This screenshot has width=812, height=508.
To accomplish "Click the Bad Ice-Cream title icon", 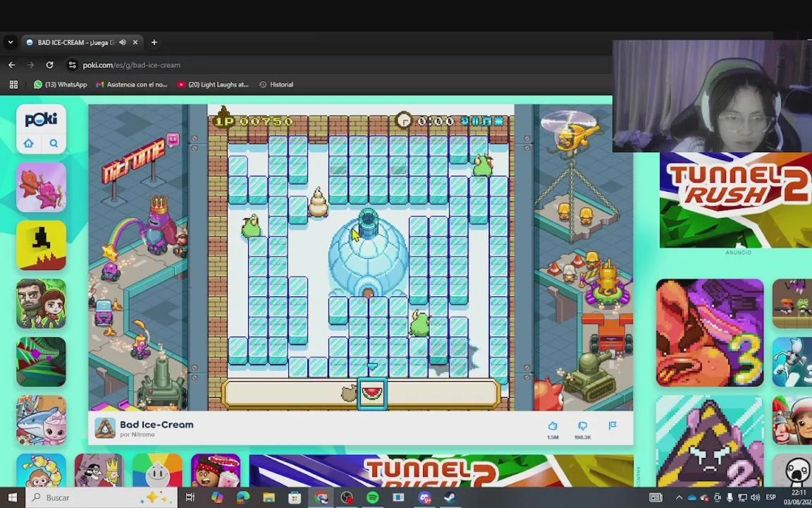I will point(105,428).
